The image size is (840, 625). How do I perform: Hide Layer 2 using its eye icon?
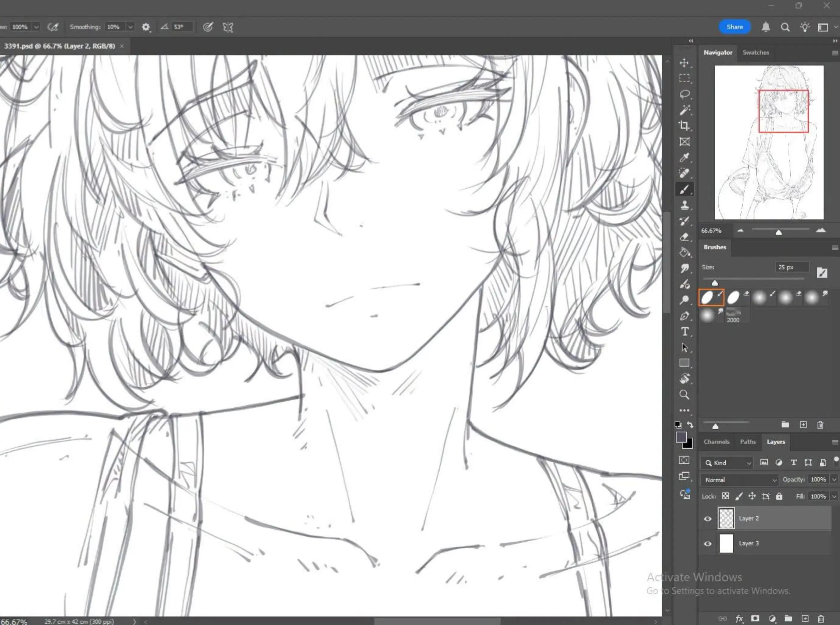click(708, 519)
